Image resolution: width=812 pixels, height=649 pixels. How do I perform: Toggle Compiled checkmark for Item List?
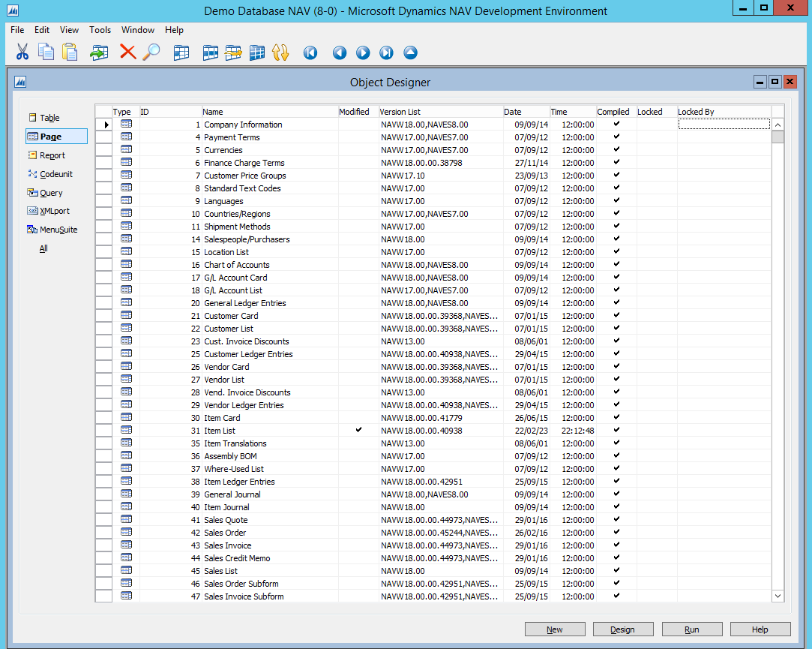pyautogui.click(x=616, y=430)
